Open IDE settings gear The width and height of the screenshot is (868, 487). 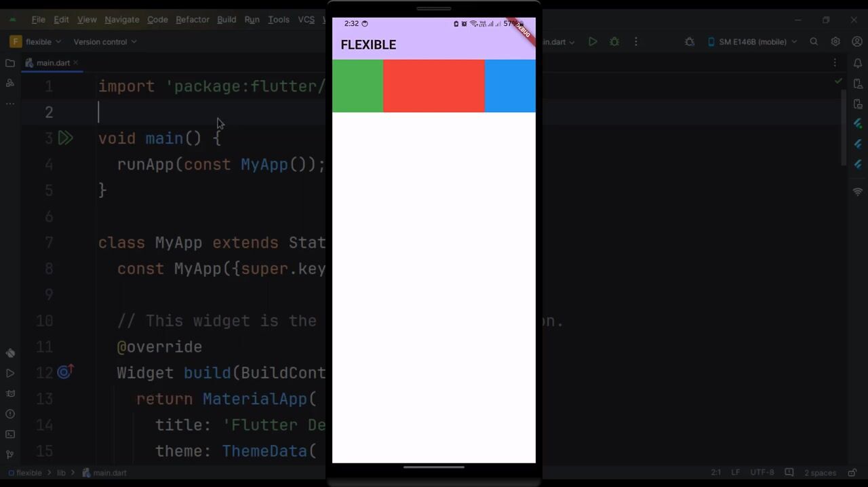(835, 41)
